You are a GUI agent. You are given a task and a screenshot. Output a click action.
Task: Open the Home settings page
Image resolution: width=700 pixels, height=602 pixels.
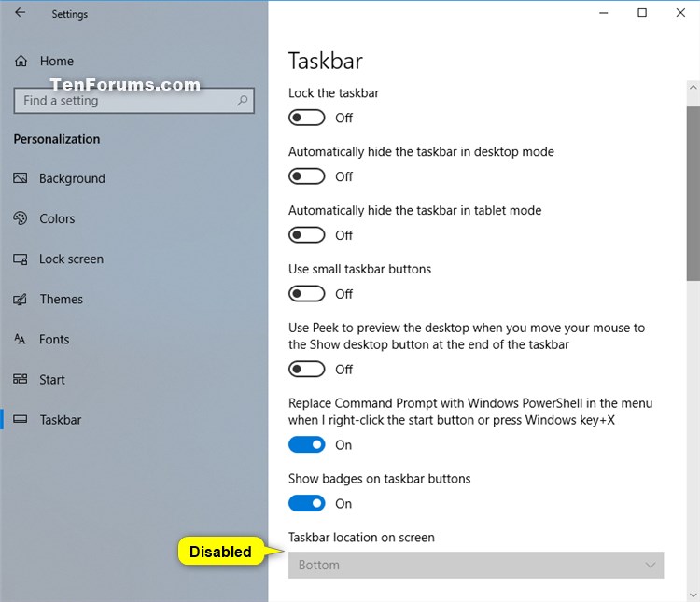(56, 61)
